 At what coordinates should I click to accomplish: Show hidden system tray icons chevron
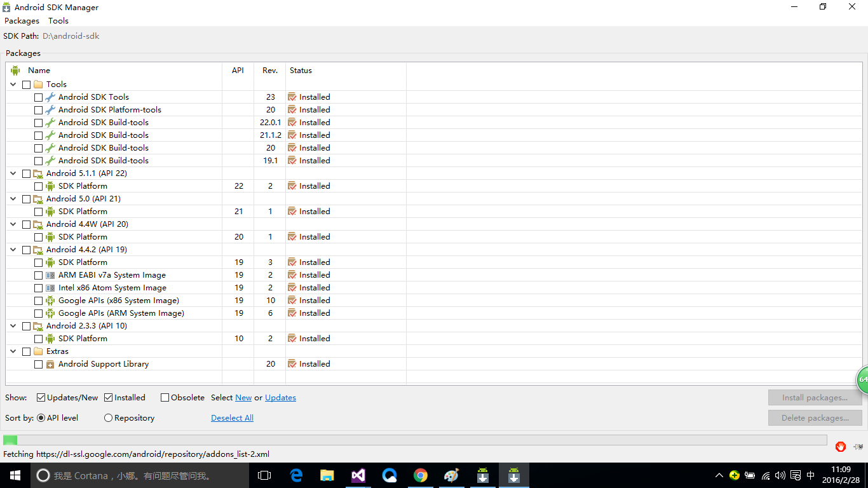coord(719,475)
